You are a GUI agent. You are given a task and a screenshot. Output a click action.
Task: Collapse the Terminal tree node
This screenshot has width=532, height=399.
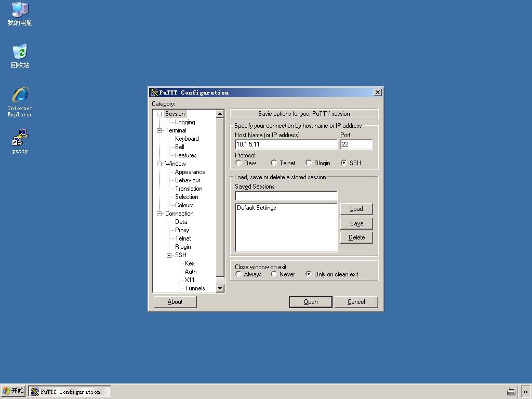pos(159,130)
